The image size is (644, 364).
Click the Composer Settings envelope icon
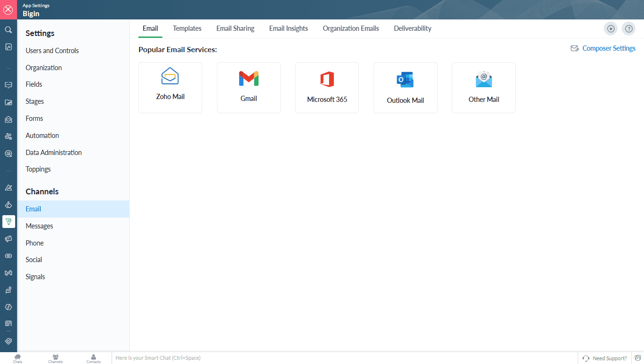pyautogui.click(x=575, y=48)
